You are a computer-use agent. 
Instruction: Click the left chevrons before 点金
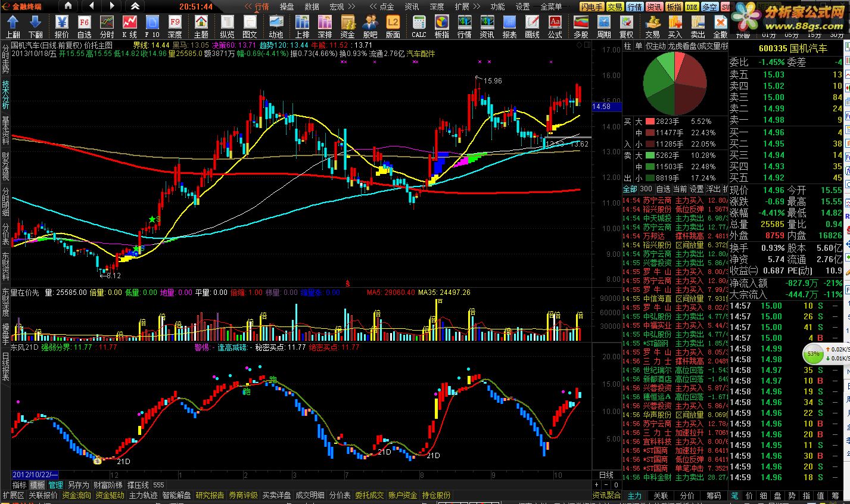point(372,7)
